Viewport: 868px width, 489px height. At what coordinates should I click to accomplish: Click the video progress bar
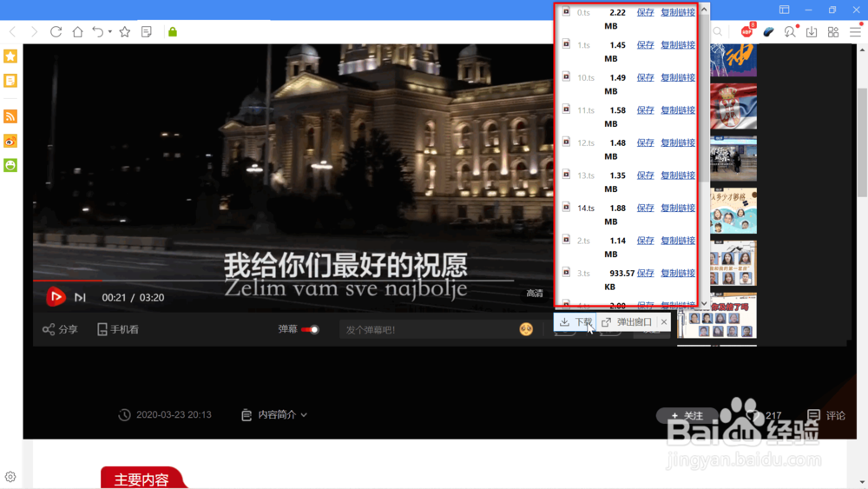click(274, 281)
